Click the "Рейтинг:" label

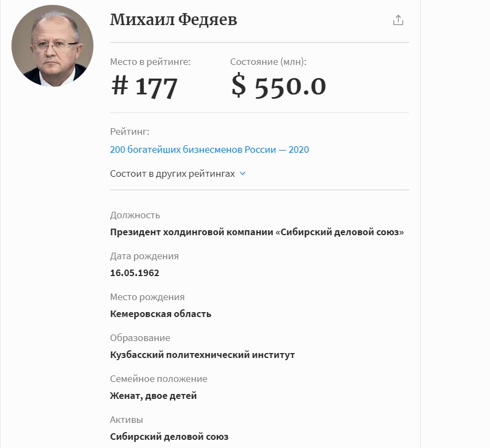pos(129,132)
